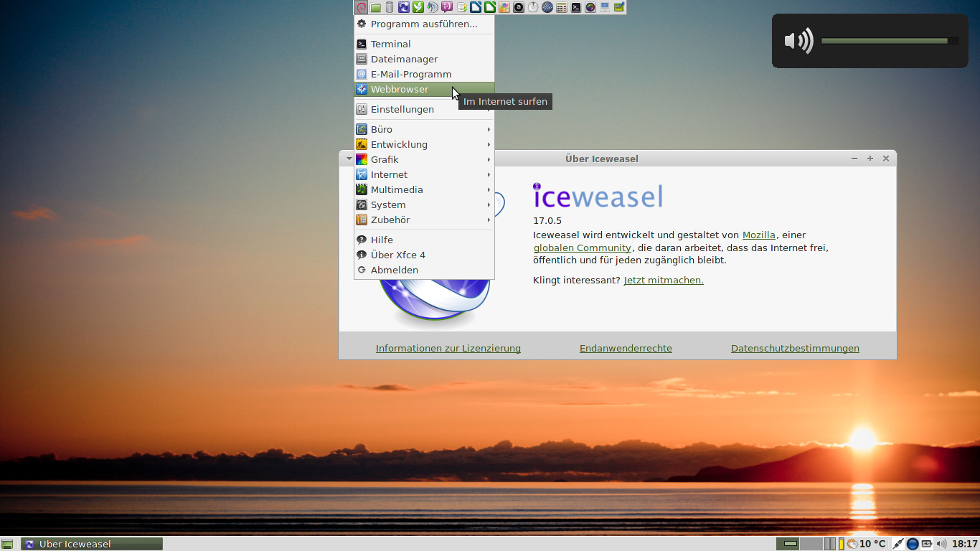The width and height of the screenshot is (980, 551).
Task: Click the show desktop icon in bottom panel
Action: coord(7,544)
